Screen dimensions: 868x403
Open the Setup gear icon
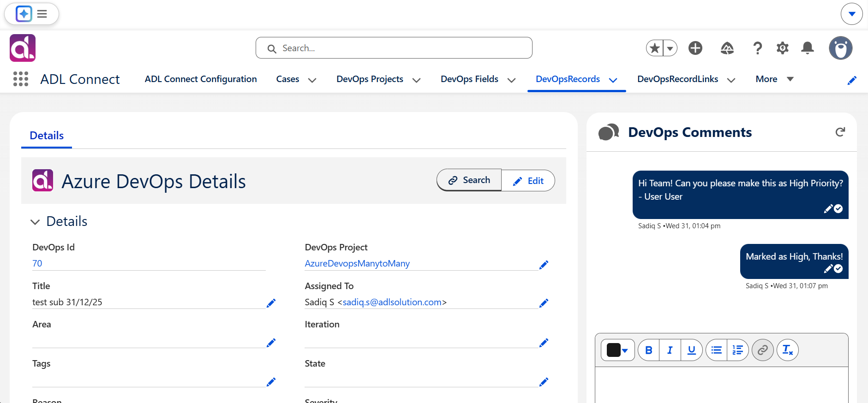click(782, 48)
